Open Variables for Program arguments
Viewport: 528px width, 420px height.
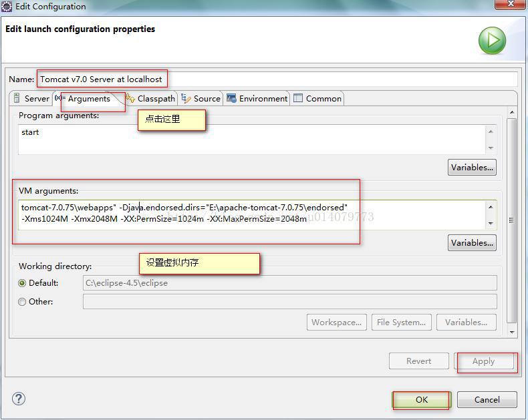pos(472,167)
